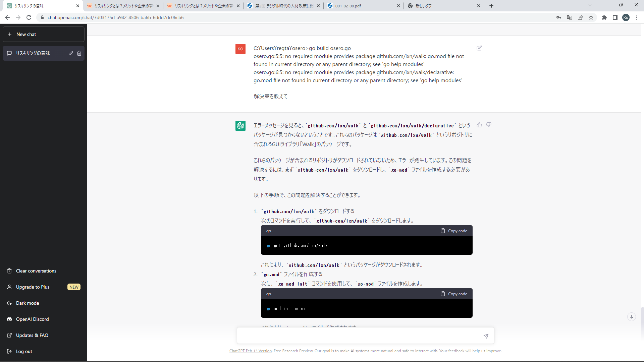The width and height of the screenshot is (644, 362).
Task: Open the Chrome three-dot menu
Action: click(x=637, y=17)
